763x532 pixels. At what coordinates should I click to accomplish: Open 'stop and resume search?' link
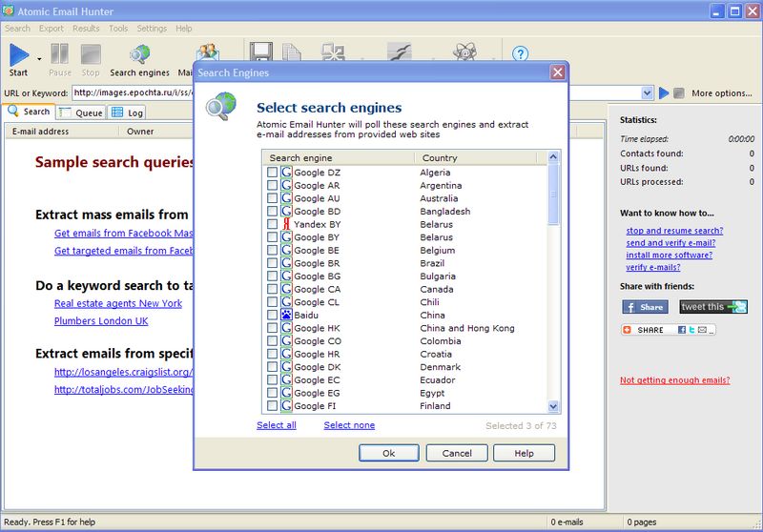coord(674,231)
